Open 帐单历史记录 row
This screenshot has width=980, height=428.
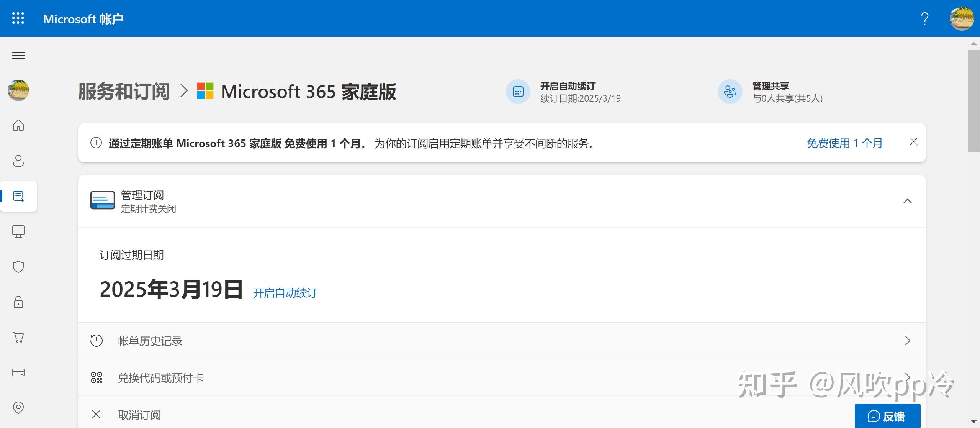[x=502, y=341]
